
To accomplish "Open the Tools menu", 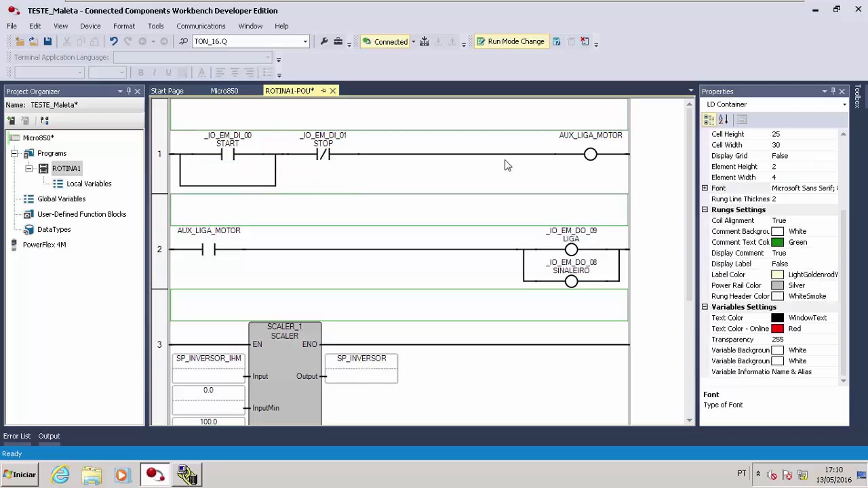I will (155, 26).
